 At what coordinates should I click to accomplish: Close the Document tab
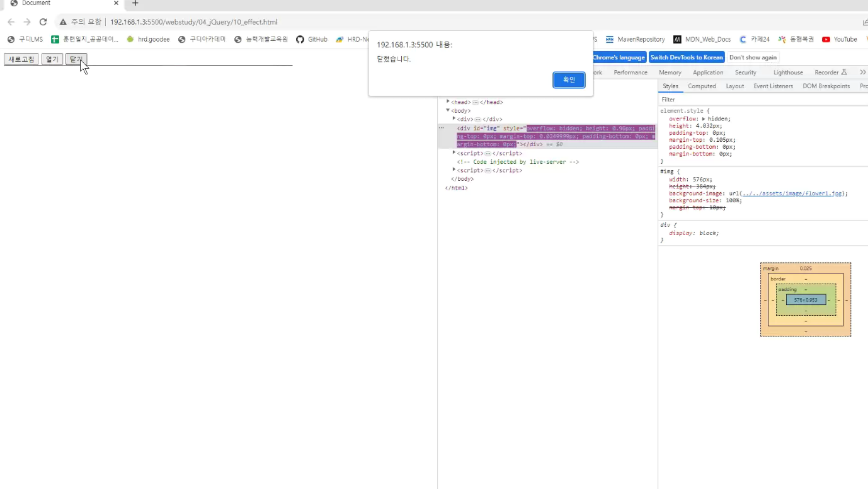[116, 3]
